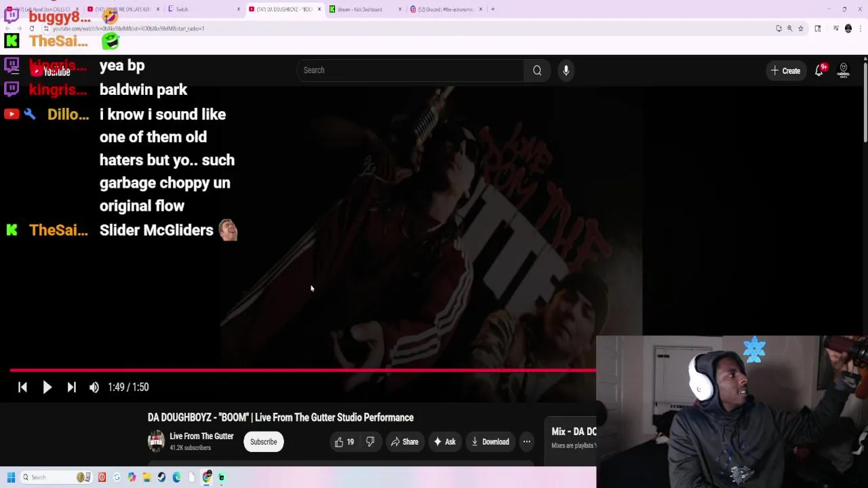
Task: Dislike the video with thumbs down
Action: pos(370,442)
